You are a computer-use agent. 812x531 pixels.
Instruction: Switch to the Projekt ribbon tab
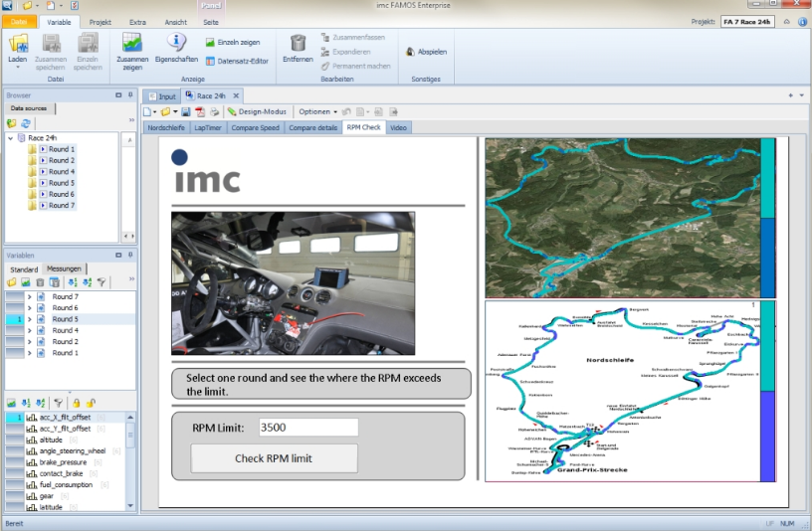click(x=100, y=22)
